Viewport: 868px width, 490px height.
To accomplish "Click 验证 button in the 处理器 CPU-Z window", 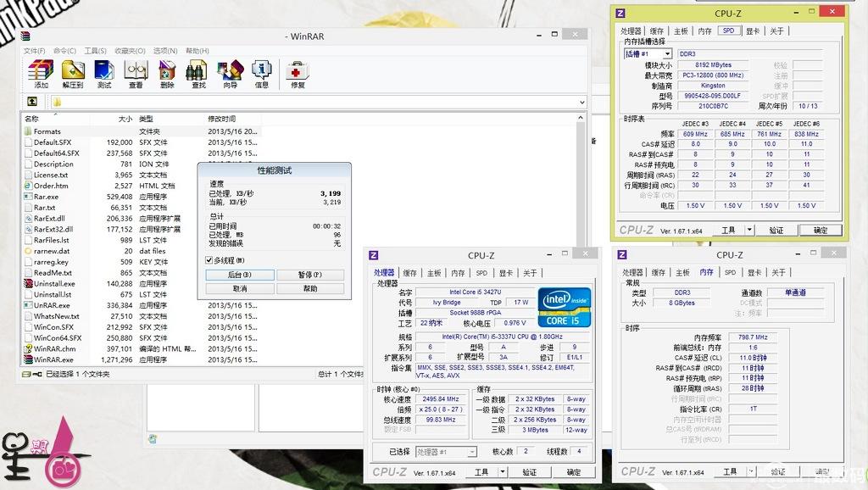I will [x=529, y=472].
